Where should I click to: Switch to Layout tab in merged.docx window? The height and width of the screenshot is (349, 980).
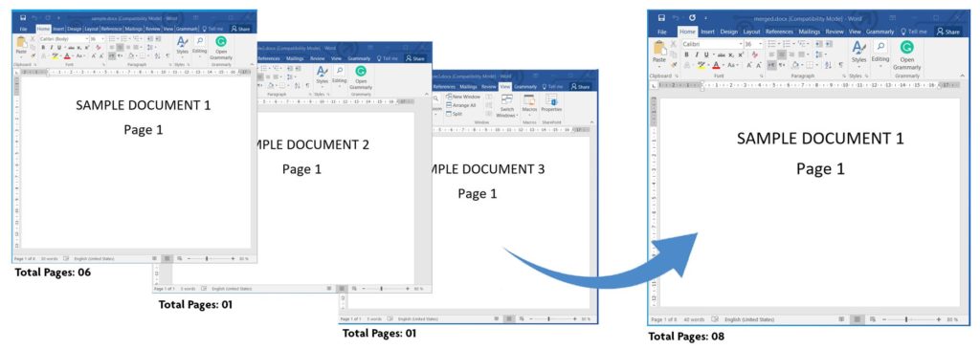(x=752, y=32)
